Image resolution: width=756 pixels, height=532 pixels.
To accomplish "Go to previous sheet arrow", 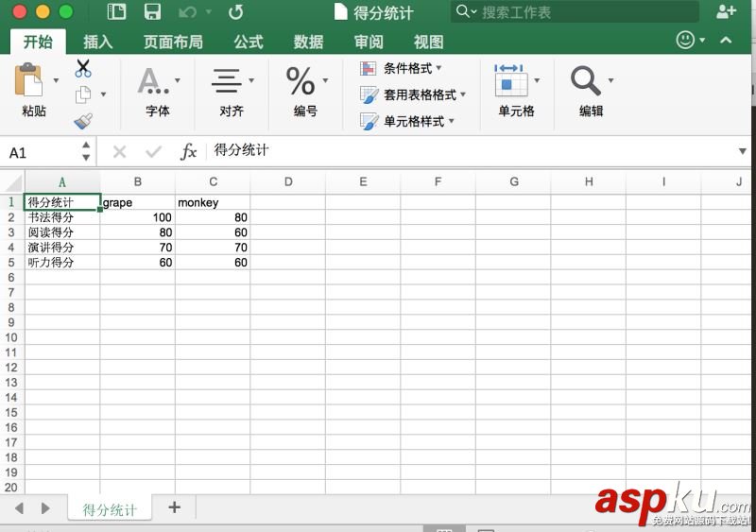I will [x=19, y=507].
